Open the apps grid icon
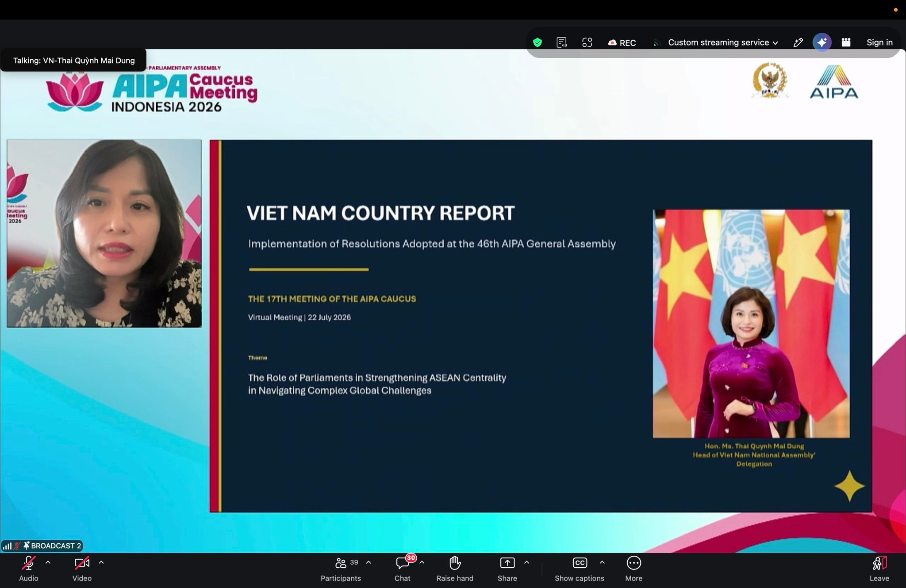The width and height of the screenshot is (906, 588). [x=846, y=42]
